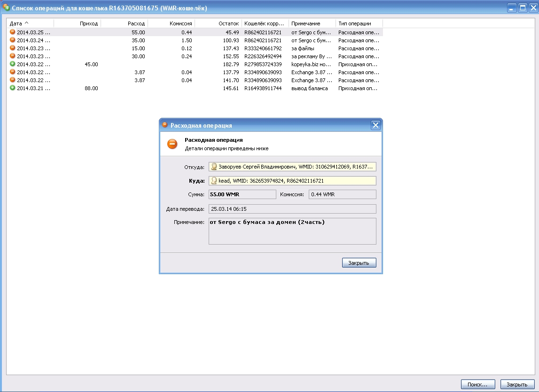Click the minus icon of the 'за файлы' row
This screenshot has height=392, width=539.
pos(13,48)
